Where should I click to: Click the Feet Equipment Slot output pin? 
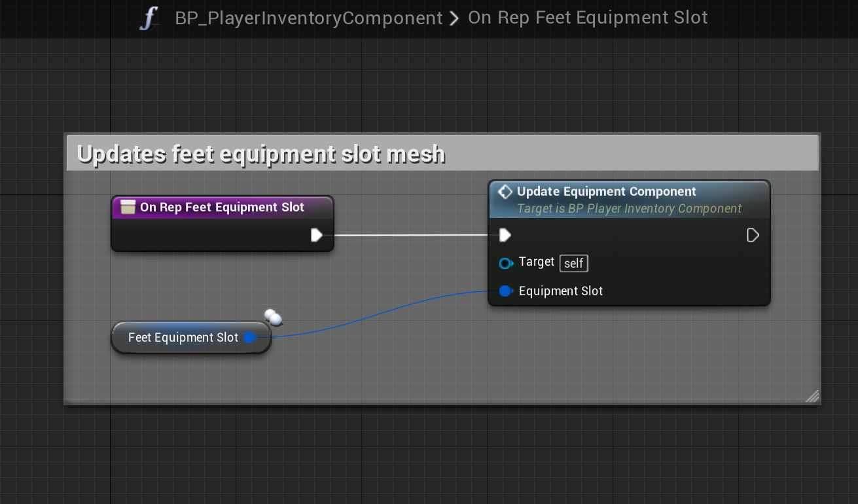click(249, 338)
